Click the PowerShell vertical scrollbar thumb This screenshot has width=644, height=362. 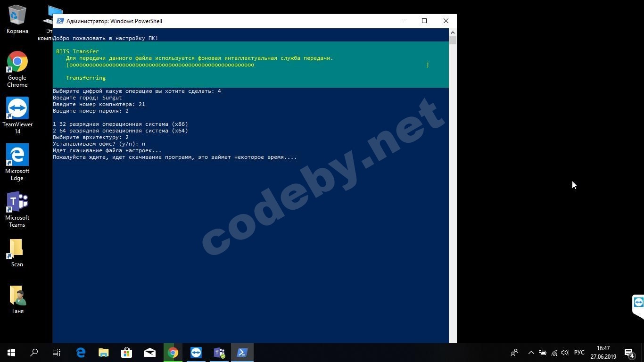click(453, 41)
